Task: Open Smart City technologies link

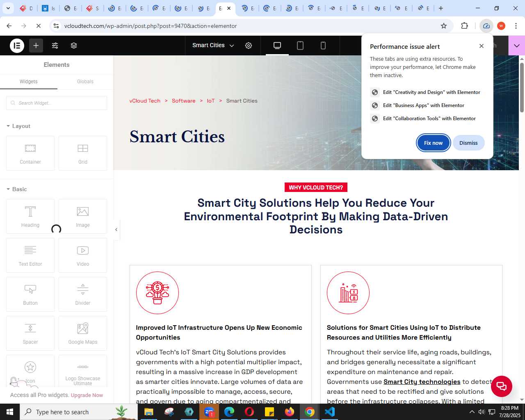Action: pos(422,382)
